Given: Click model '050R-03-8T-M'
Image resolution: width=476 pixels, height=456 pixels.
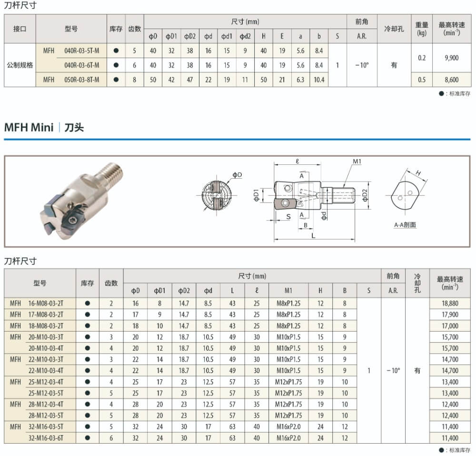Looking at the screenshot, I should [82, 80].
